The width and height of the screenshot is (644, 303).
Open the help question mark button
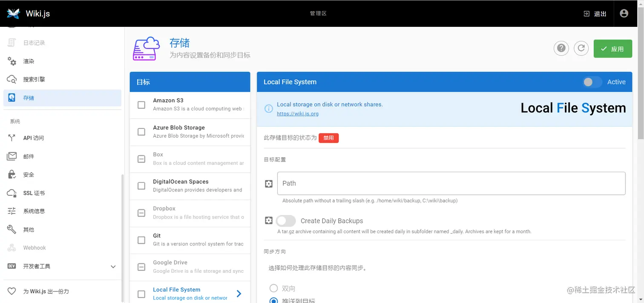click(561, 49)
